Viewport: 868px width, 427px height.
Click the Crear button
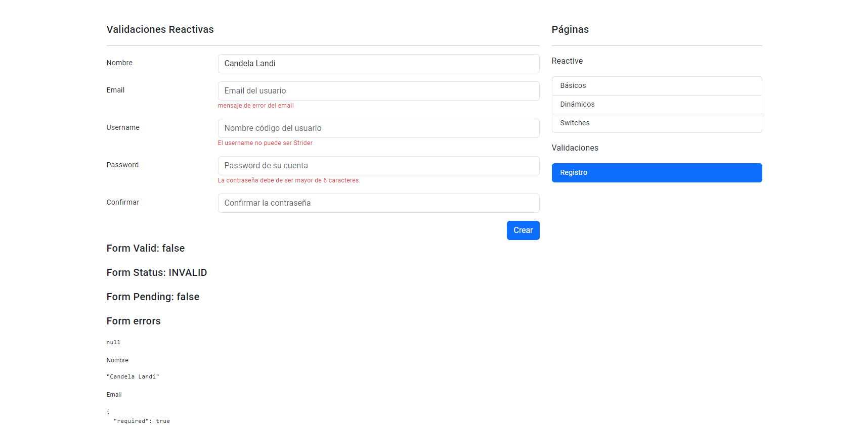[x=523, y=230]
